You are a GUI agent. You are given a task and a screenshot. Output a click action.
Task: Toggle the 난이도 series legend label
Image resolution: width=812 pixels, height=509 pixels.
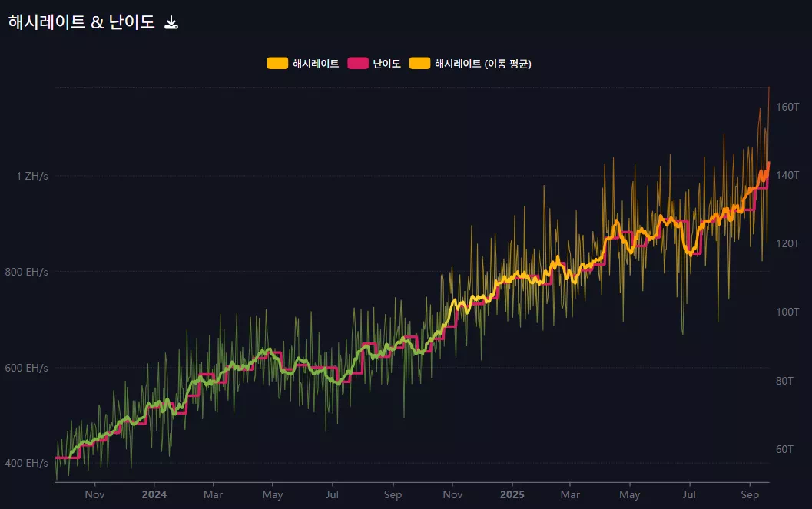(386, 64)
